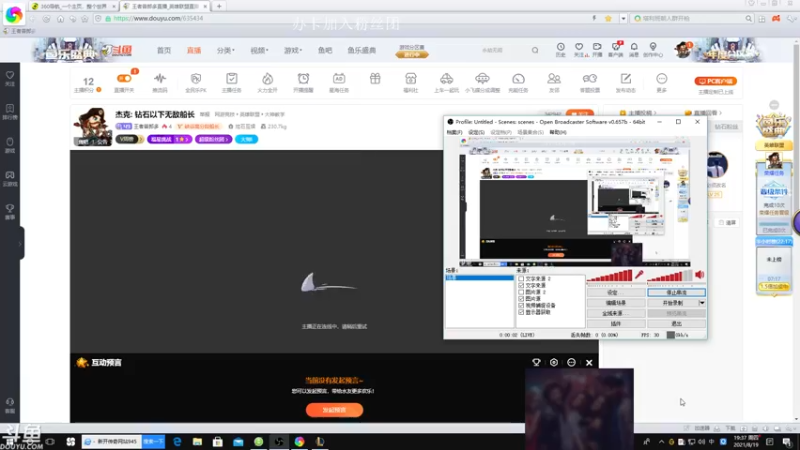
Task: Open the car-shaped 上车 icon
Action: [446, 79]
